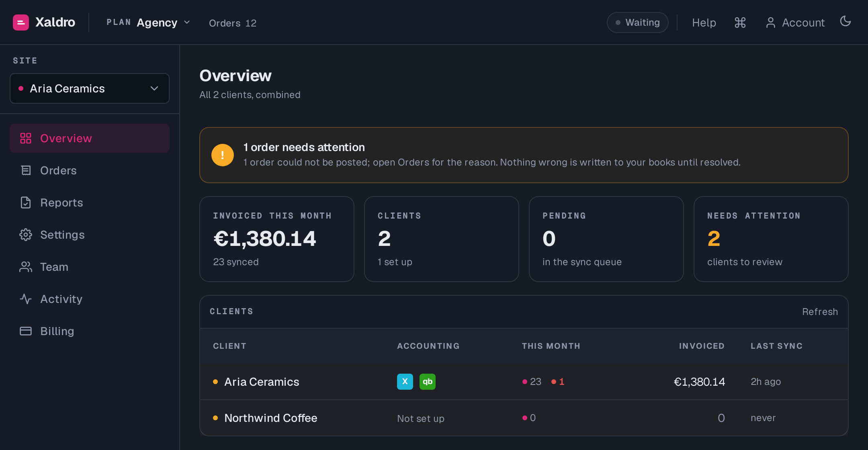868x450 pixels.
Task: Click the Account person icon
Action: [770, 22]
